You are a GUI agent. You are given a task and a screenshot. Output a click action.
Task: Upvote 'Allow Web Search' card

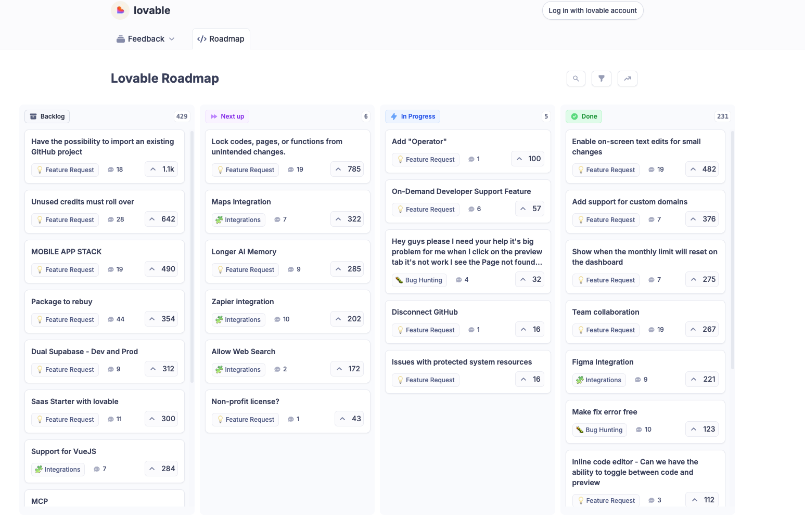pos(347,369)
